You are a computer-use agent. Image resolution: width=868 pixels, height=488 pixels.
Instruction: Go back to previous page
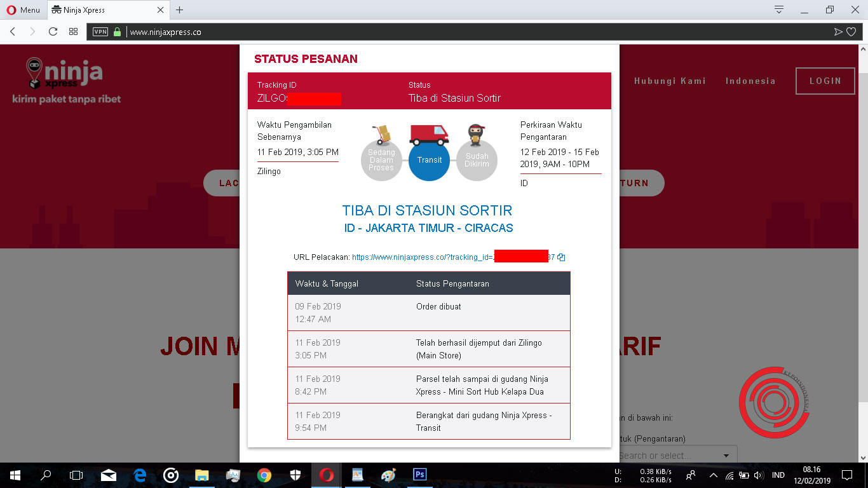[13, 31]
